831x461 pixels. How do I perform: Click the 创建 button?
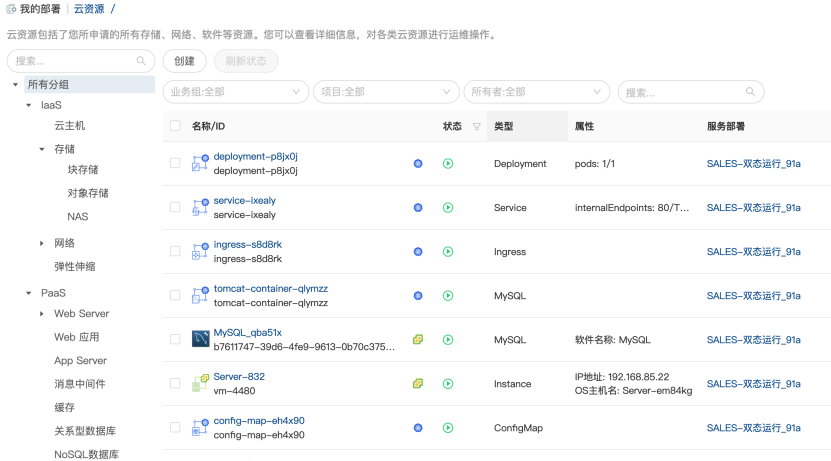(x=184, y=61)
